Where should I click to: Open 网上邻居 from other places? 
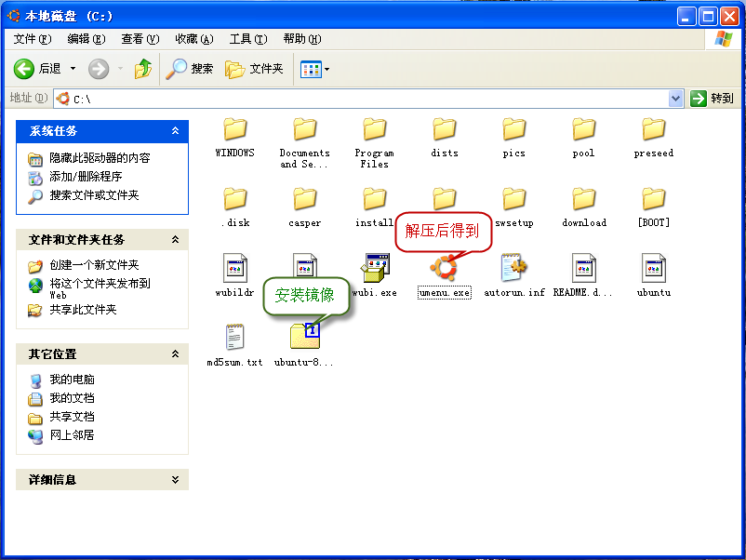point(72,434)
